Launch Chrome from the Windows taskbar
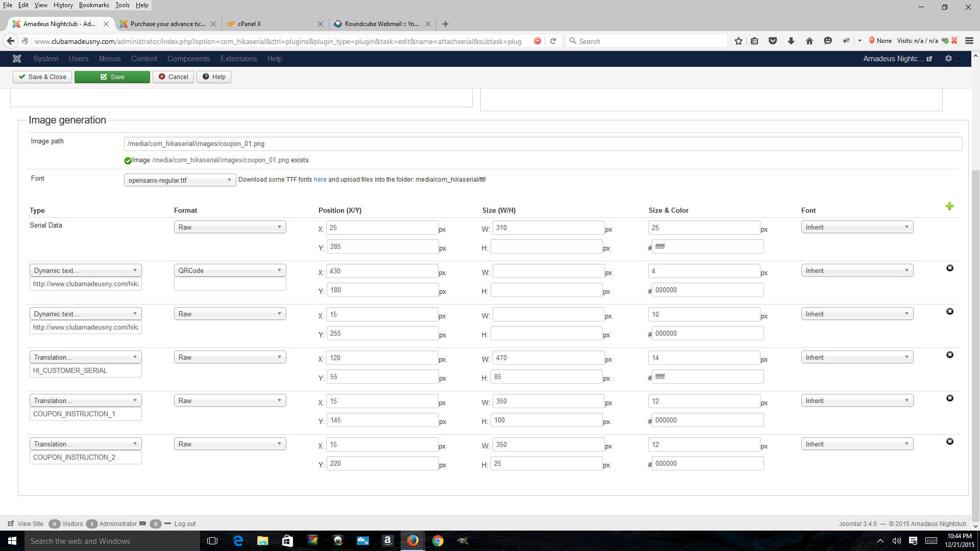 pyautogui.click(x=437, y=541)
